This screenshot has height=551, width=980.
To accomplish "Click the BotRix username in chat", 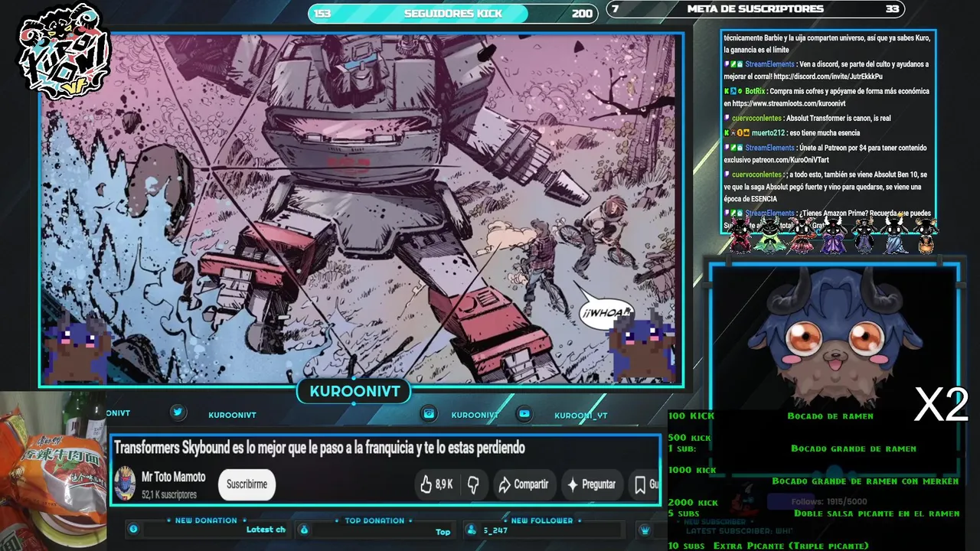I will tap(755, 91).
